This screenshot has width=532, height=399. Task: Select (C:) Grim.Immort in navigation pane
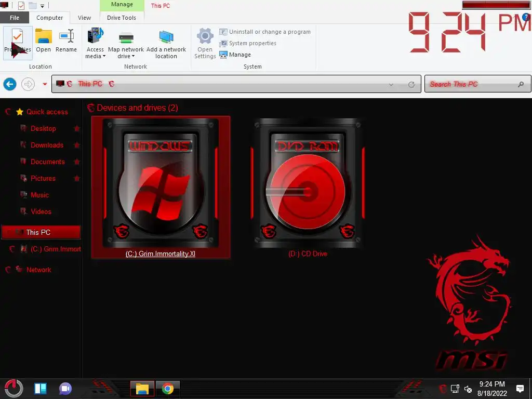56,249
